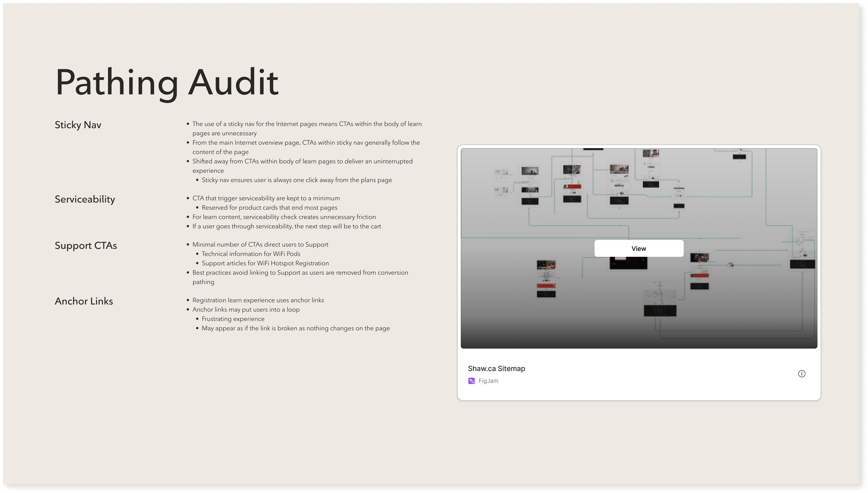868x493 pixels.
Task: Click 'Registration learn experience uses anchor links' line
Action: (258, 300)
